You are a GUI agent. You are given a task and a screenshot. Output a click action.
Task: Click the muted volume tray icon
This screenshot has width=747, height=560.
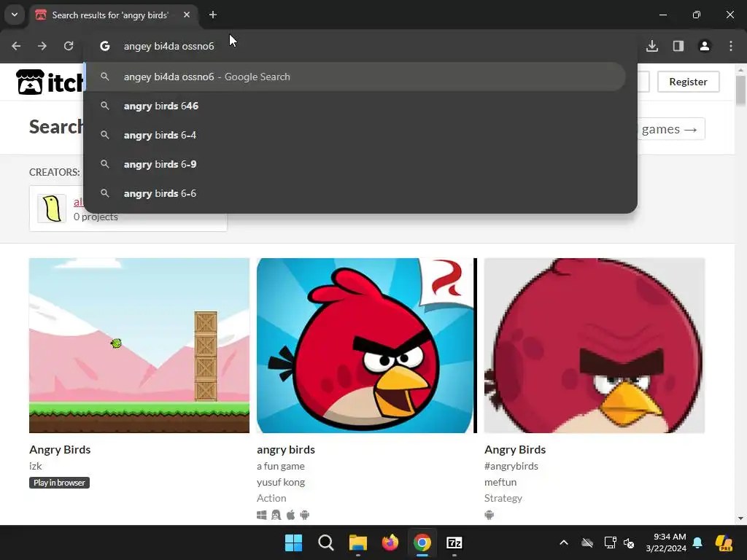(x=630, y=542)
